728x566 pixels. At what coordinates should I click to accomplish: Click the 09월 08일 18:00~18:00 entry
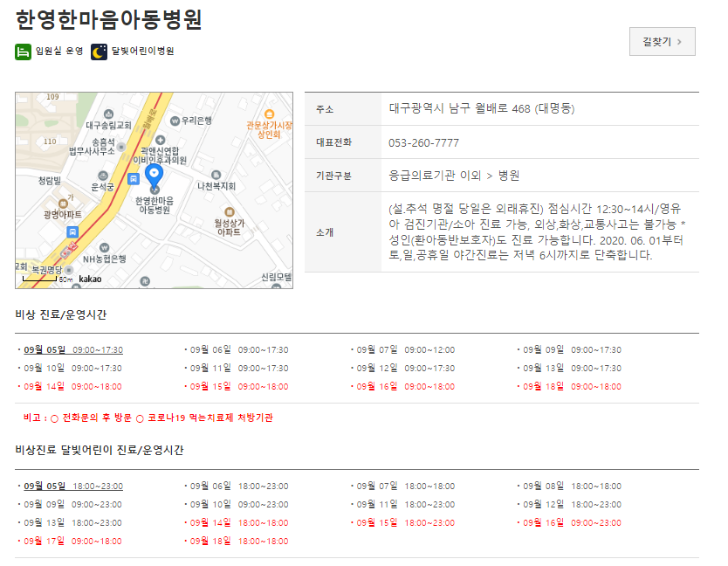pos(572,486)
